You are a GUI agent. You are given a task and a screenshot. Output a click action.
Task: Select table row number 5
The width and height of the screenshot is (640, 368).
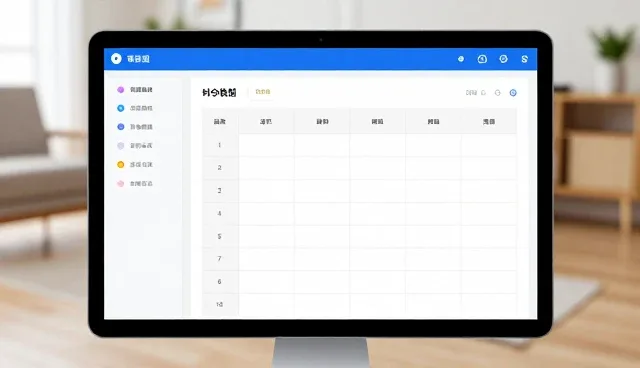(220, 236)
